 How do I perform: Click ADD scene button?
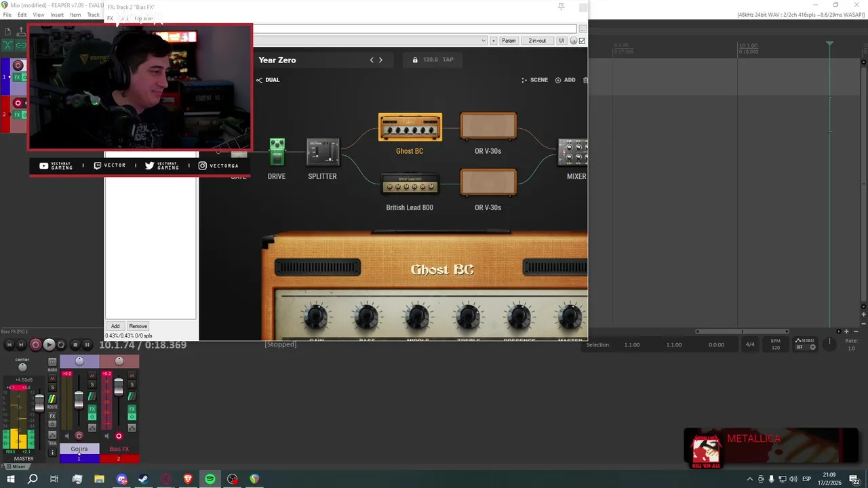566,80
